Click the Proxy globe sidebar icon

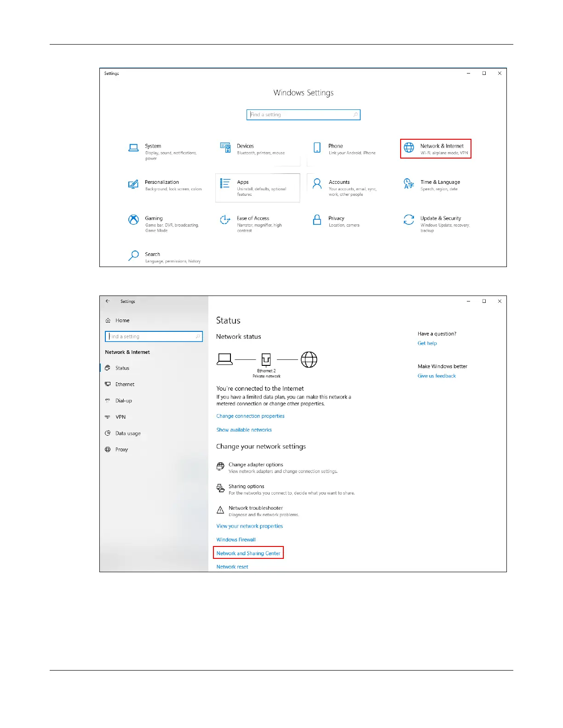(108, 449)
